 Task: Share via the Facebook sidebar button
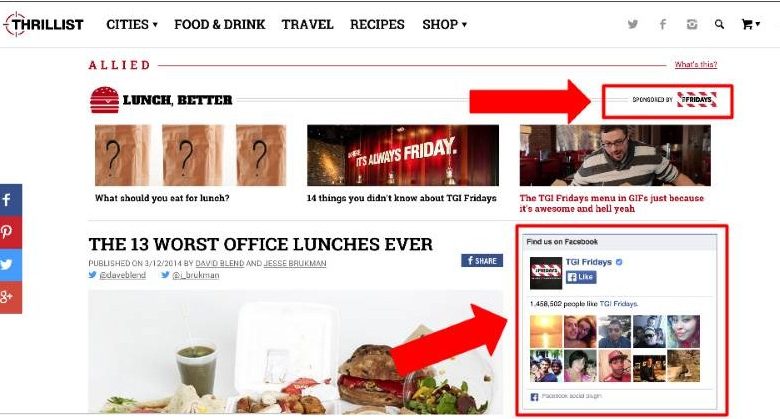click(x=10, y=200)
